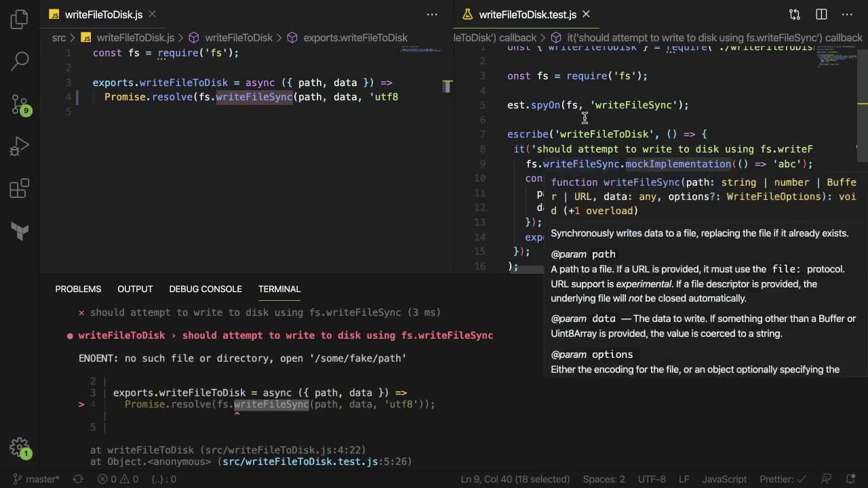Screen dimensions: 868x488
Task: Change file encoding UTF-8
Action: pos(652,479)
